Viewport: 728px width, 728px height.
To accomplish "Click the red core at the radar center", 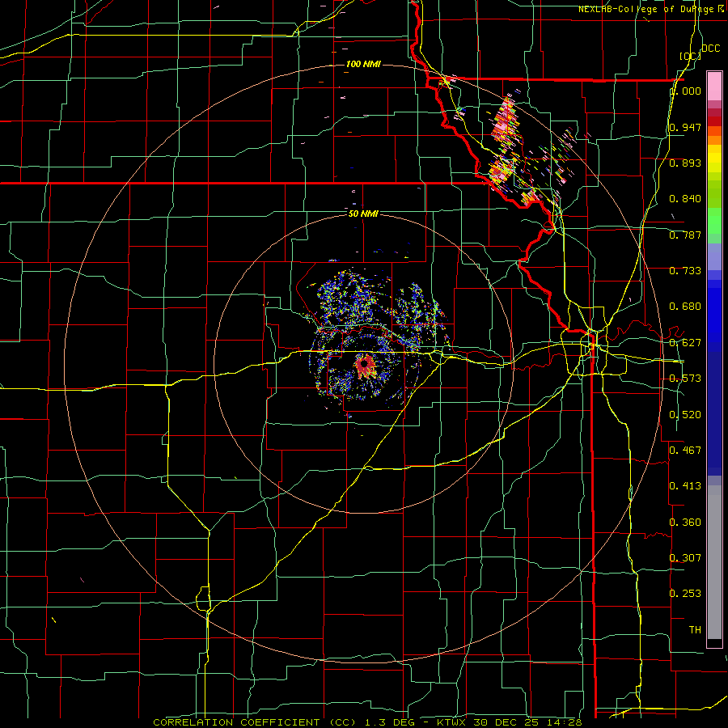I will click(x=365, y=366).
